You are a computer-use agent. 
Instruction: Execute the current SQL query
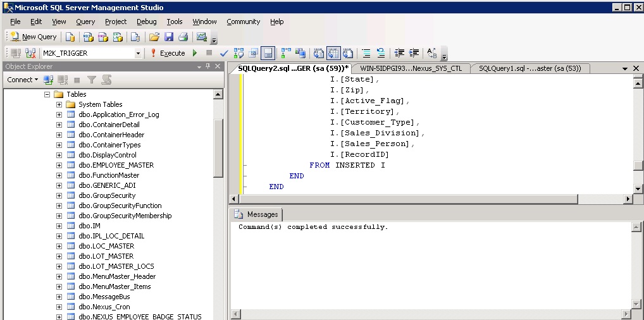click(168, 54)
